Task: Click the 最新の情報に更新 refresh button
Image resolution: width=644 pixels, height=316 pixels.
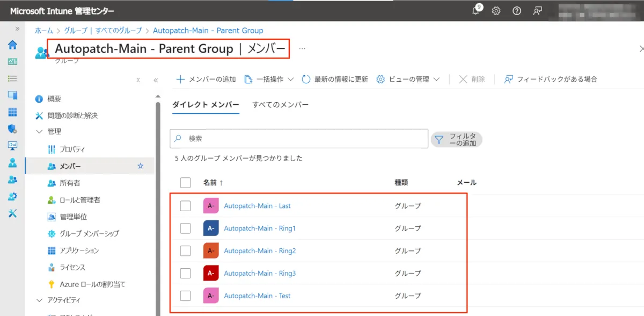Action: [335, 79]
